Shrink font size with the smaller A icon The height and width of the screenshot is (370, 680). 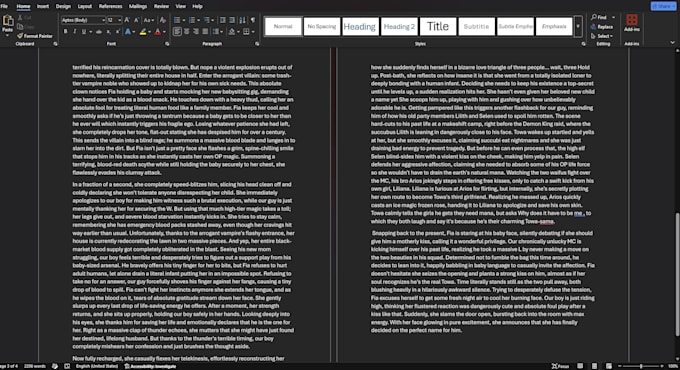click(137, 20)
